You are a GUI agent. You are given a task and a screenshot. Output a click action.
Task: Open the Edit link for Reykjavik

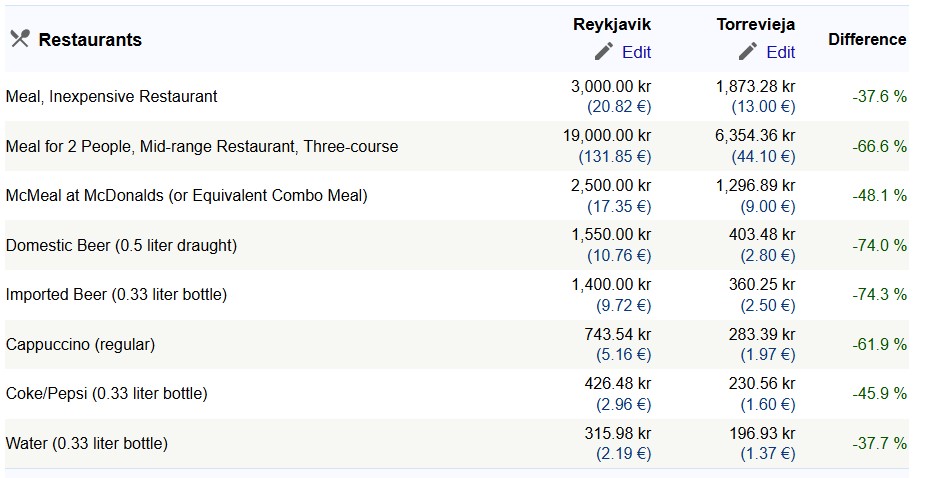636,53
